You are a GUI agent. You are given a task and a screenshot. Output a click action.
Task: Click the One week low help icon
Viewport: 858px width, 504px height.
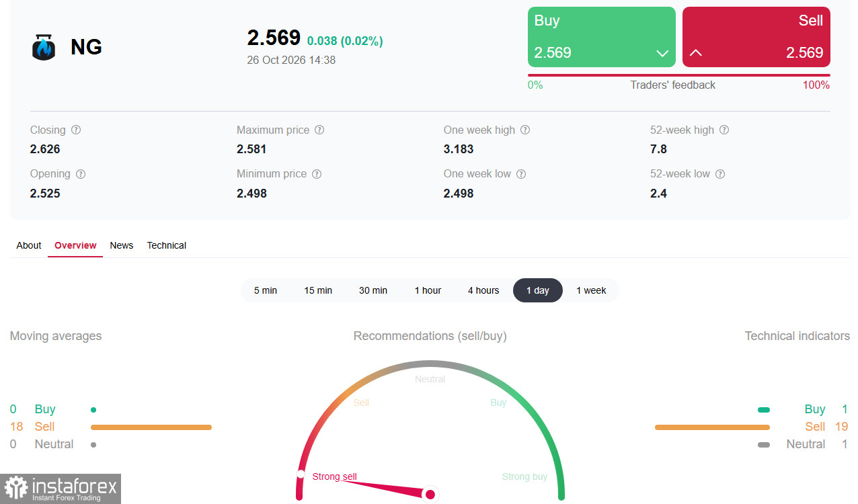[521, 174]
